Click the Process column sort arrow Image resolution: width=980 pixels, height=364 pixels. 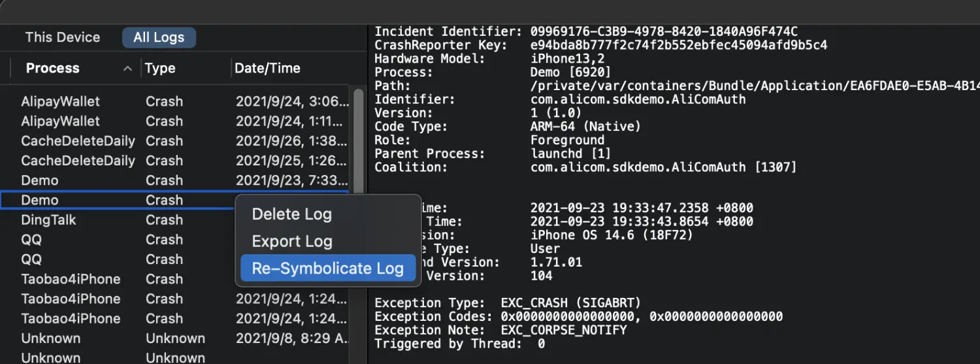[x=128, y=69]
